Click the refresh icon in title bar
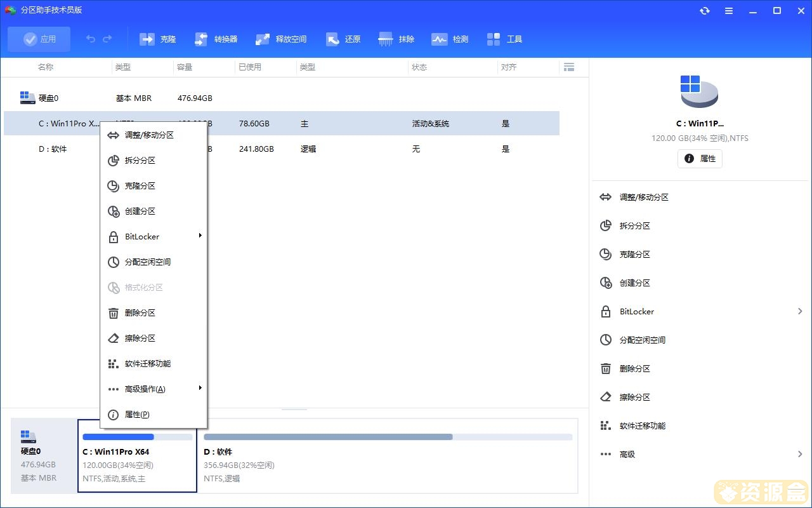The height and width of the screenshot is (508, 812). point(705,11)
